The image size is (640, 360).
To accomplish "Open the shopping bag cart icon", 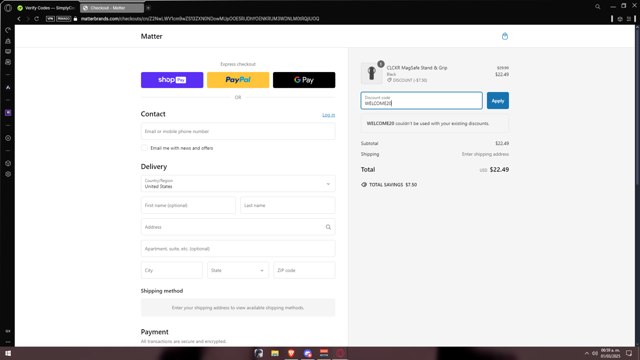I will [505, 36].
